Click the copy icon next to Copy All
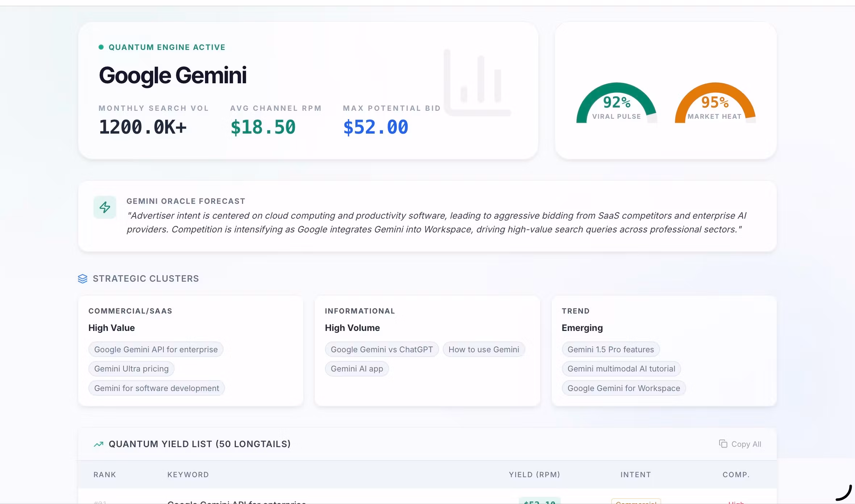 pos(723,444)
